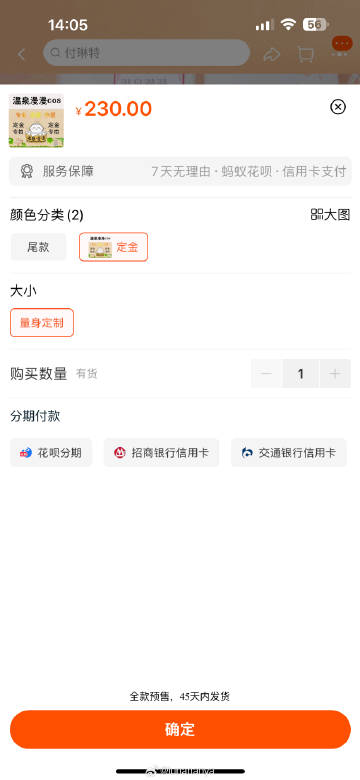This screenshot has height=780, width=360.
Task: Open the product thumbnail image
Action: tap(36, 121)
